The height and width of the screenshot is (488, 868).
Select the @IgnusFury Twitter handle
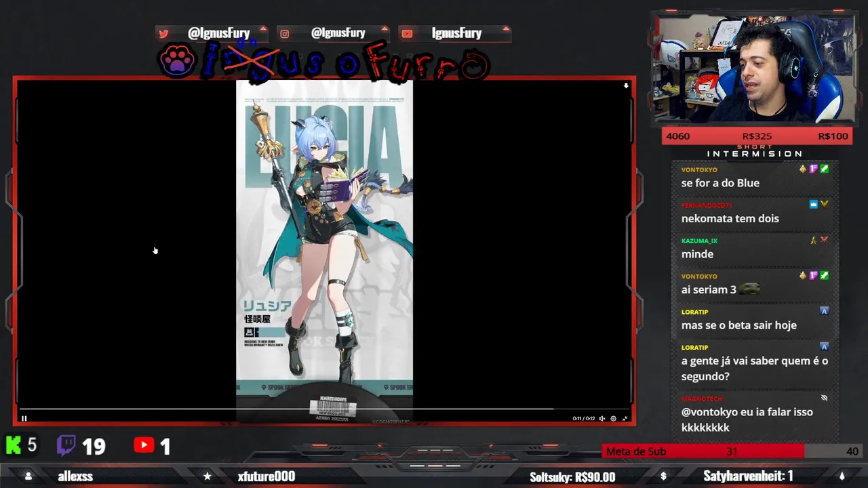(x=218, y=33)
